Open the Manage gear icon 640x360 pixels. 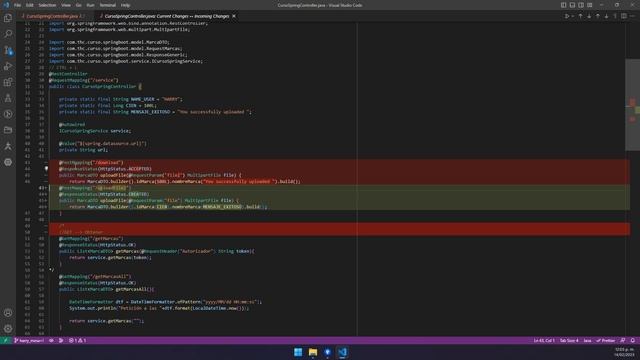[8, 329]
